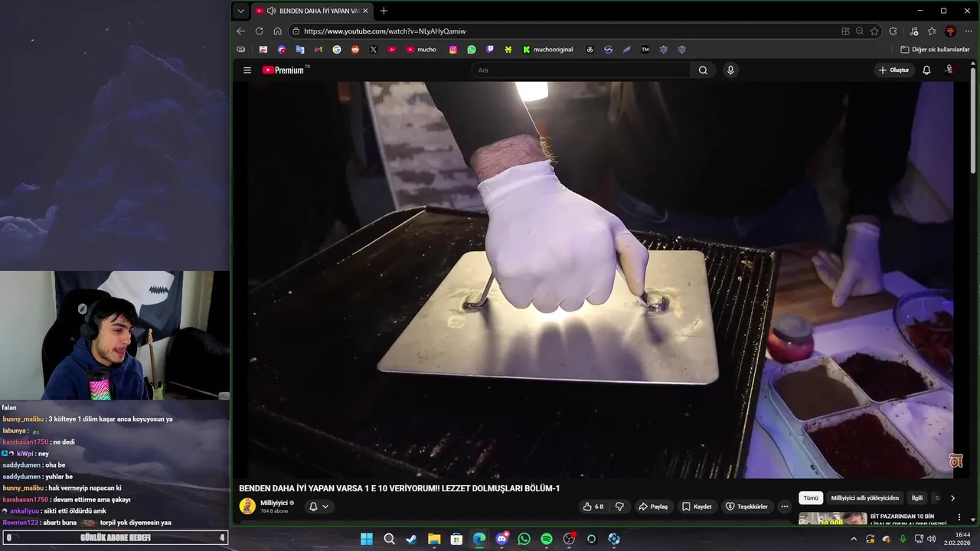The width and height of the screenshot is (980, 551).
Task: Open Discord from the taskbar
Action: tap(501, 539)
